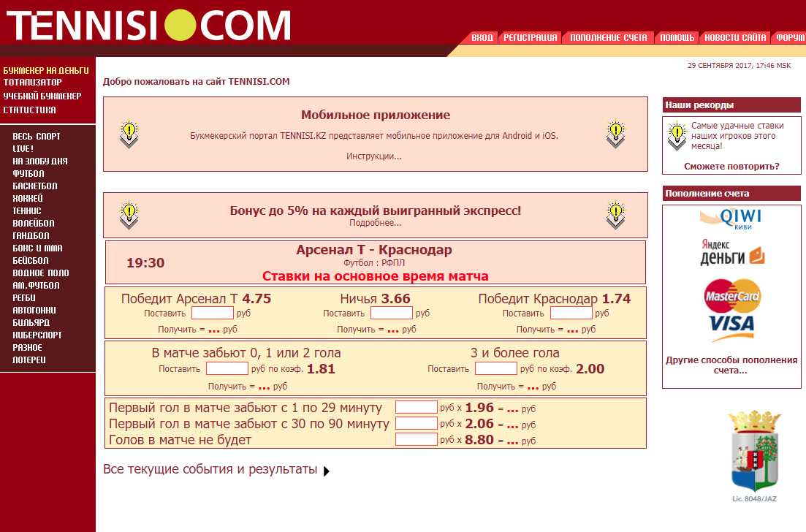Focus stake field for first goal 1-29 minute
Viewport: 806px width, 532px height.
coord(417,407)
